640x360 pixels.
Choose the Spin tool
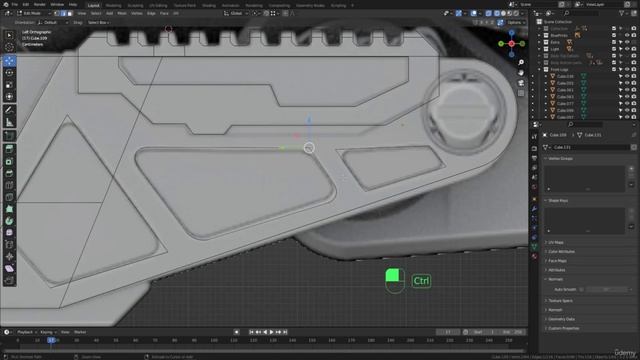[x=9, y=221]
